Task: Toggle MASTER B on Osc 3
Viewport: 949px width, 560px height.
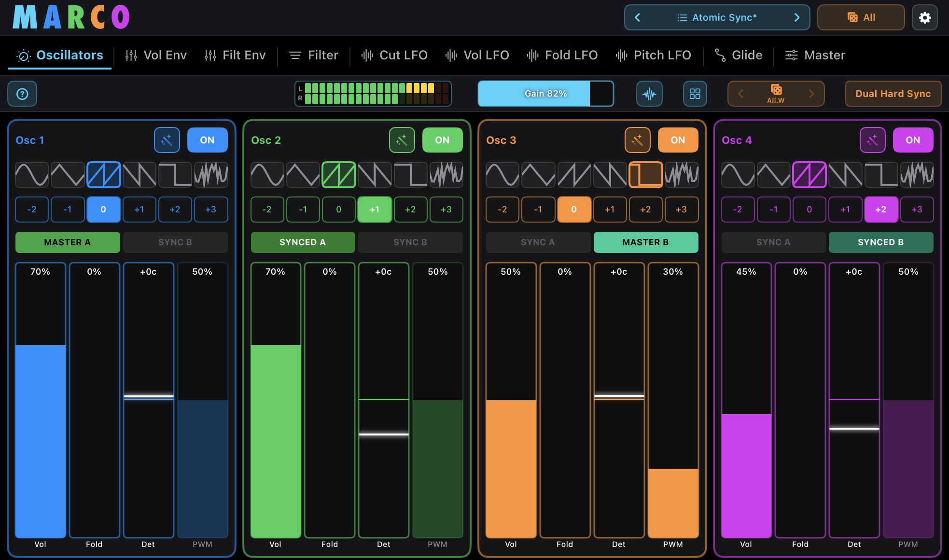Action: [x=646, y=242]
